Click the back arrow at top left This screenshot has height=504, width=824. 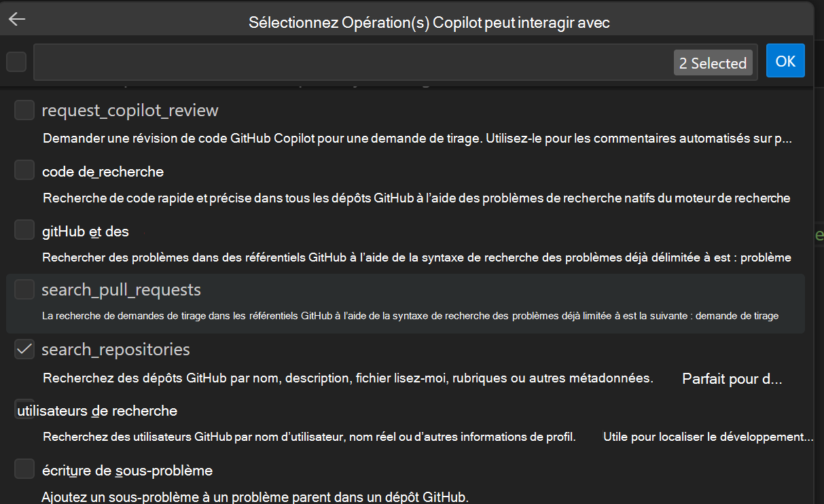pyautogui.click(x=16, y=18)
